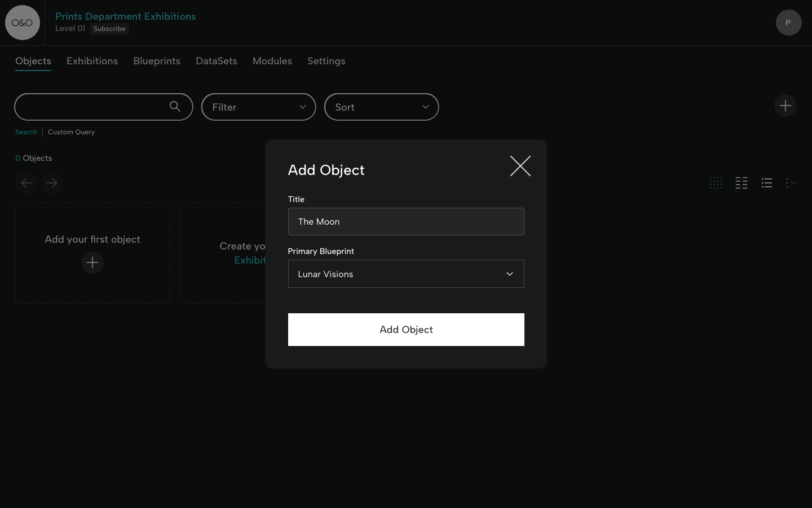The image size is (812, 508).
Task: Open the profile avatar at top right
Action: (x=788, y=23)
